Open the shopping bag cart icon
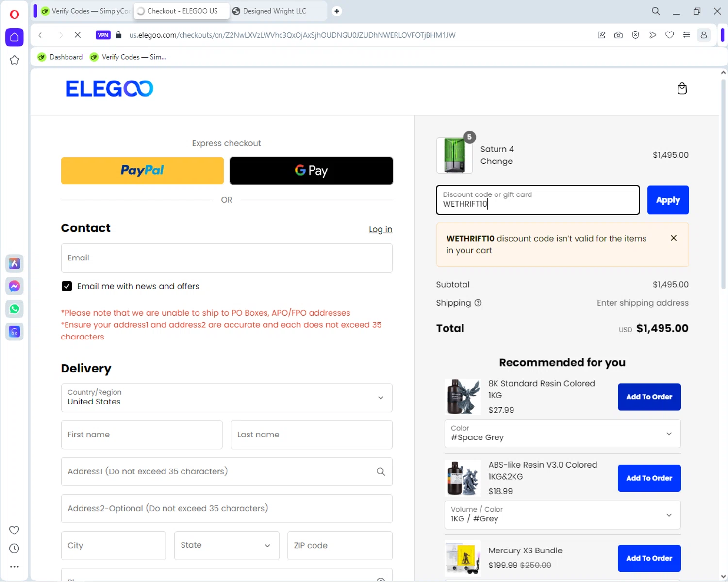728x582 pixels. click(682, 88)
